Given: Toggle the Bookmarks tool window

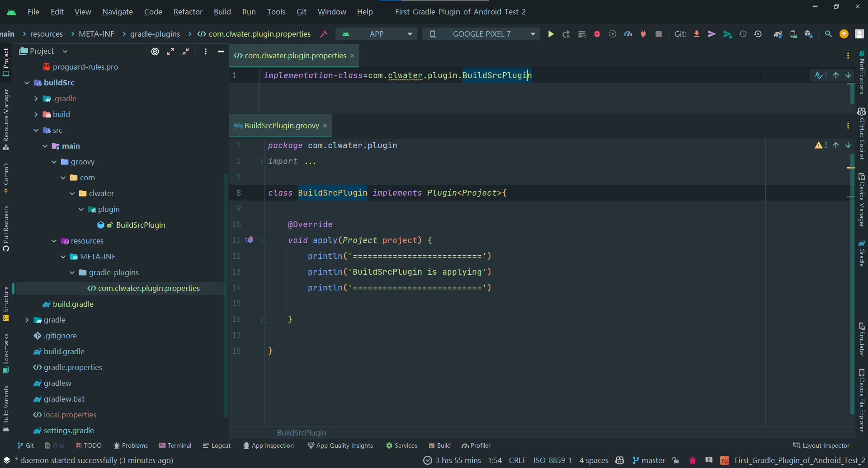Looking at the screenshot, I should click(x=6, y=354).
